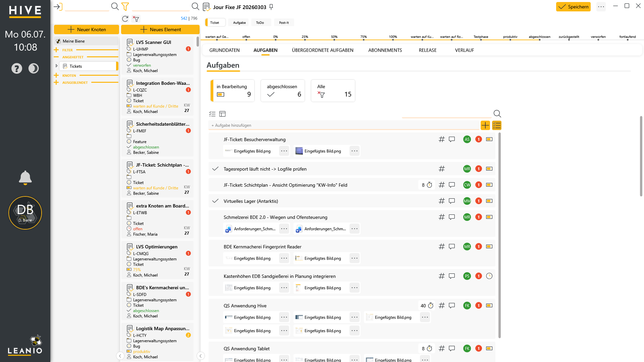Switch to board layout view icon

coord(222,114)
